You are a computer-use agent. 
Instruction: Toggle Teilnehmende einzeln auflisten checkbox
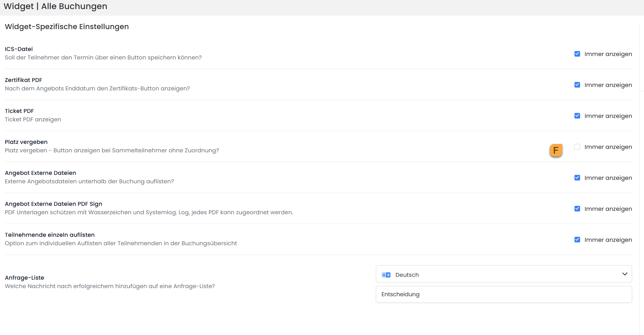577,240
